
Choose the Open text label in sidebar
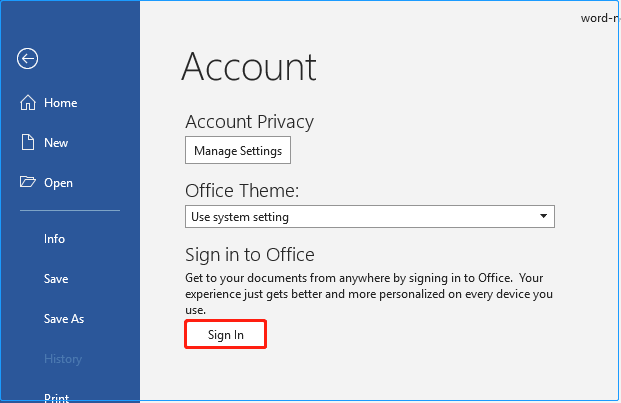(x=58, y=183)
